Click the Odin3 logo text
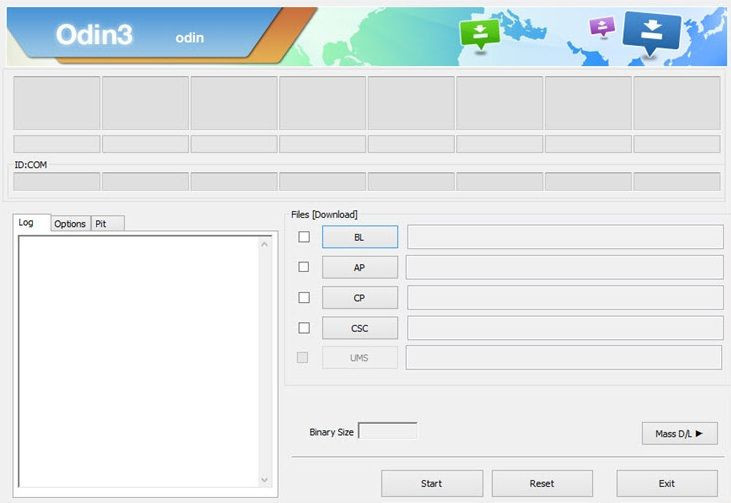The height and width of the screenshot is (503, 731). (94, 34)
